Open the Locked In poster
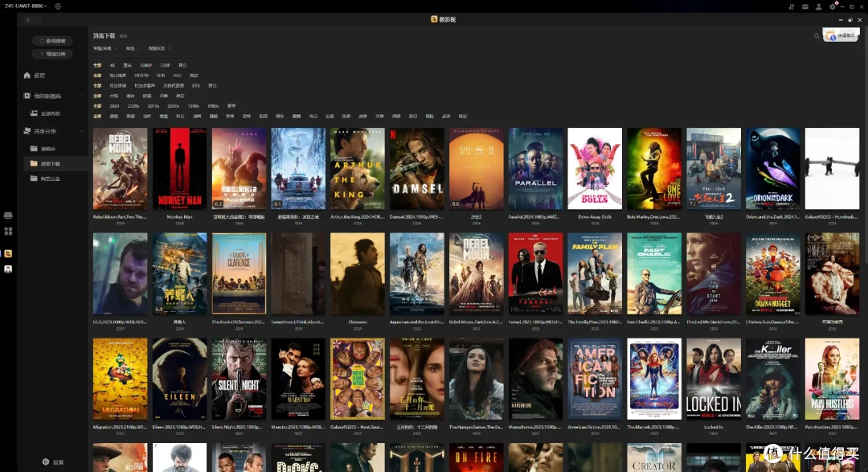 tap(714, 379)
